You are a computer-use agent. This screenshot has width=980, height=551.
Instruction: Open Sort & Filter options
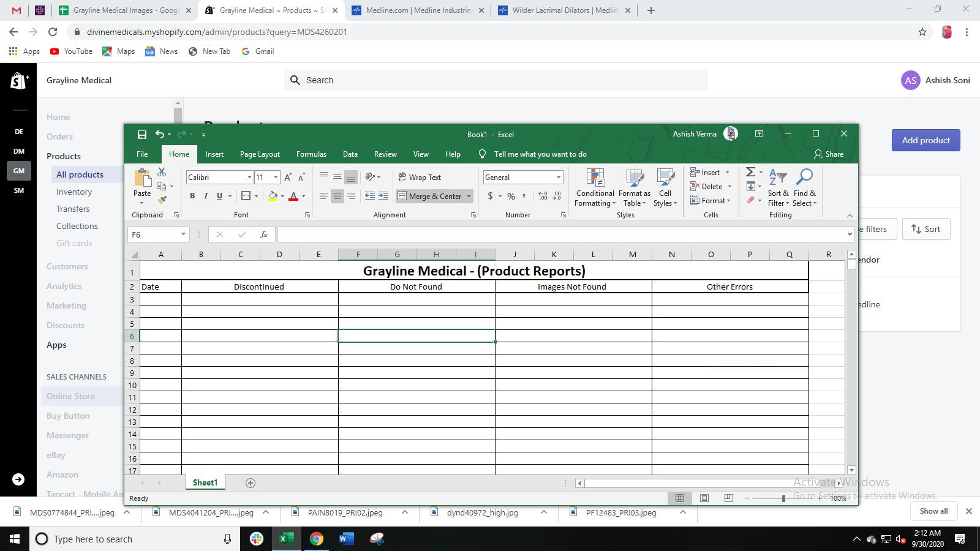click(778, 188)
